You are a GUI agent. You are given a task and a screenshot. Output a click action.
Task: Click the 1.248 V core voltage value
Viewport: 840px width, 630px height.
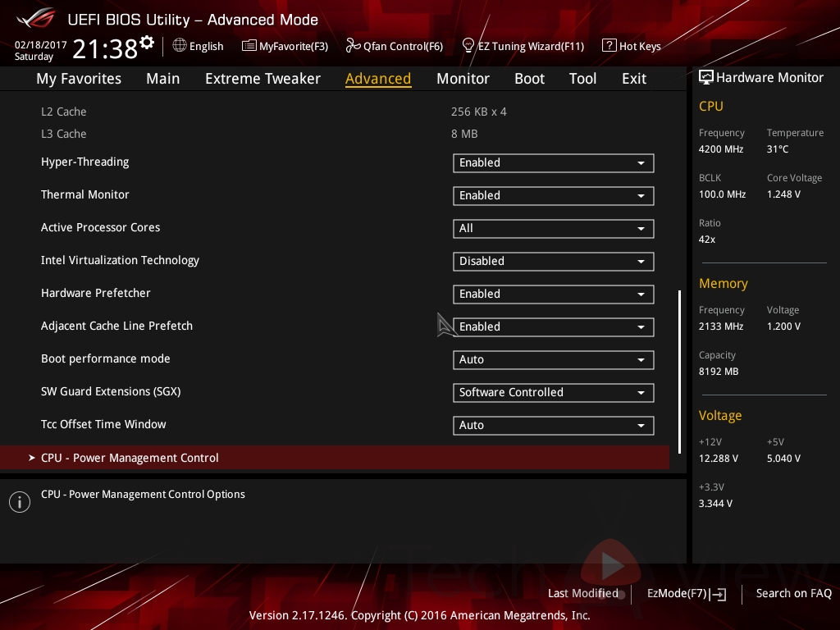click(783, 194)
